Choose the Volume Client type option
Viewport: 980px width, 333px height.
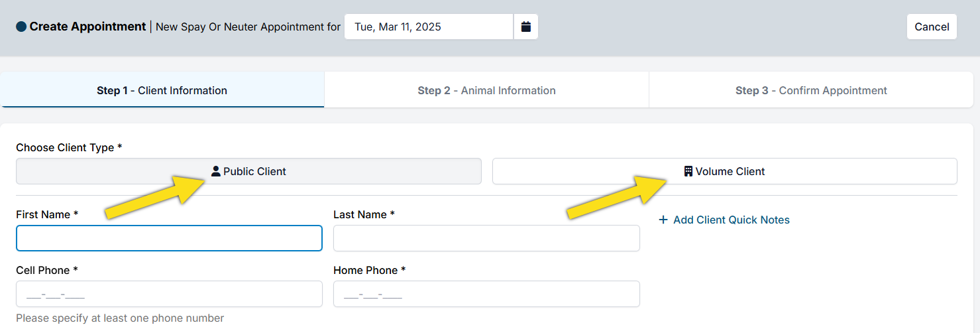tap(724, 171)
